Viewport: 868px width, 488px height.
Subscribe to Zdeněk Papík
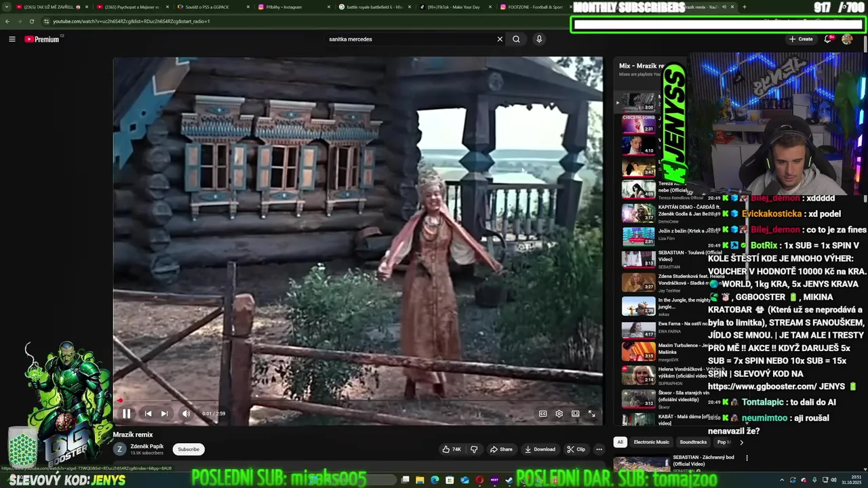189,449
